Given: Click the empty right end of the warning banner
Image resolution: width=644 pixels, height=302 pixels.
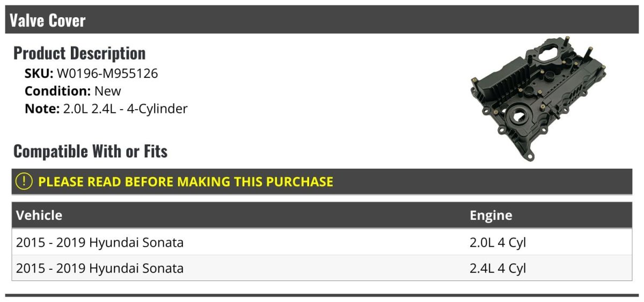Looking at the screenshot, I should pyautogui.click(x=537, y=182).
